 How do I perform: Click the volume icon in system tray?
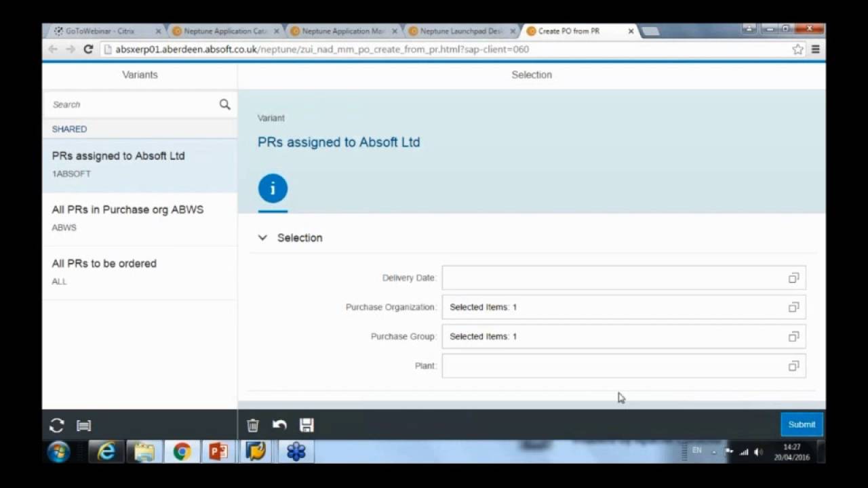[x=758, y=452]
